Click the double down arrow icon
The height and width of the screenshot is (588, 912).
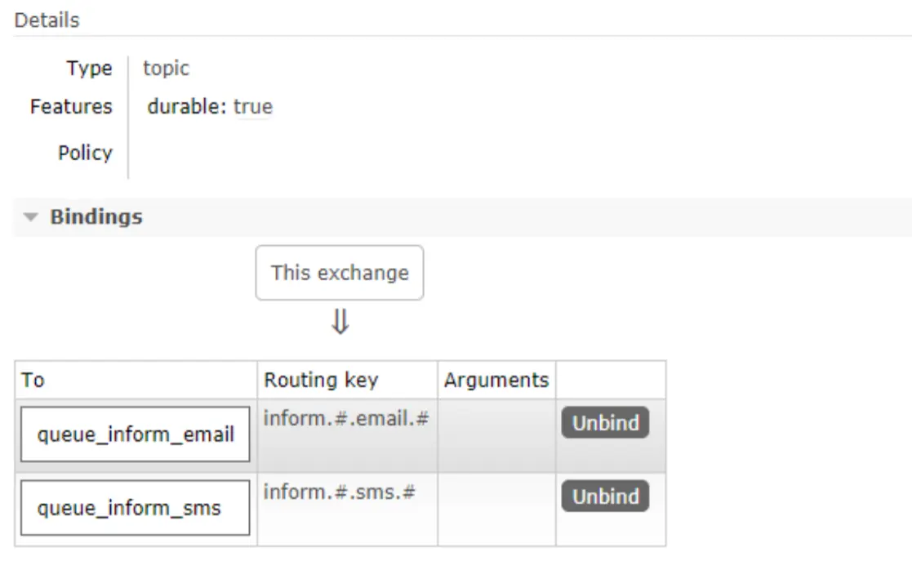click(340, 323)
